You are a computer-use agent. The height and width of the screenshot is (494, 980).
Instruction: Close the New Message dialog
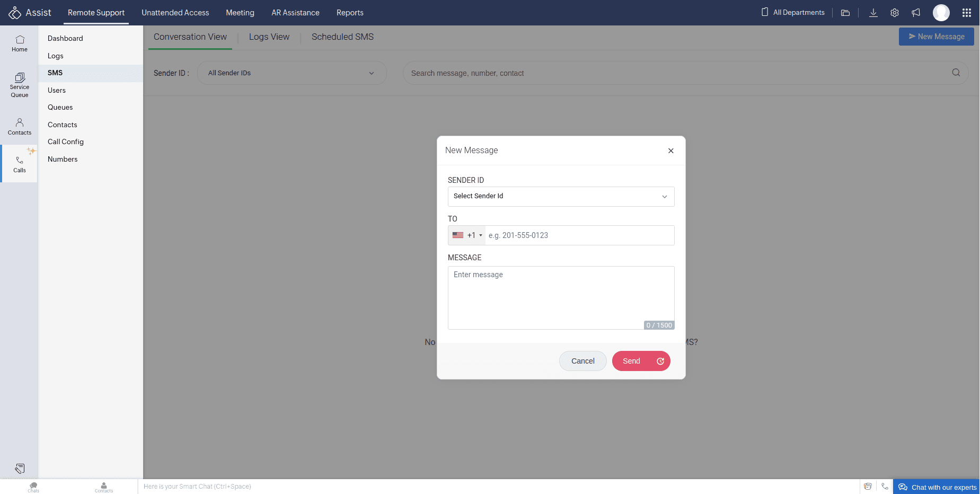[671, 151]
